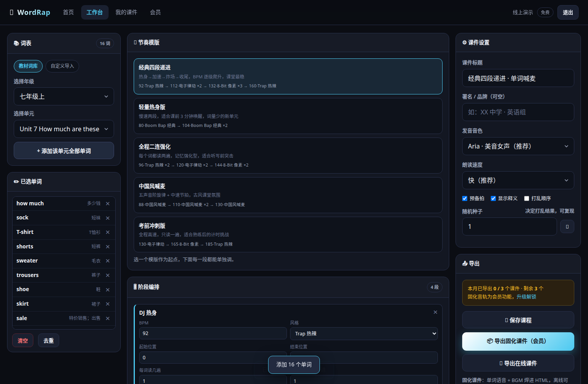This screenshot has width=588, height=384.
Task: Focus the 署名 / 品牌 input field
Action: coord(518,112)
